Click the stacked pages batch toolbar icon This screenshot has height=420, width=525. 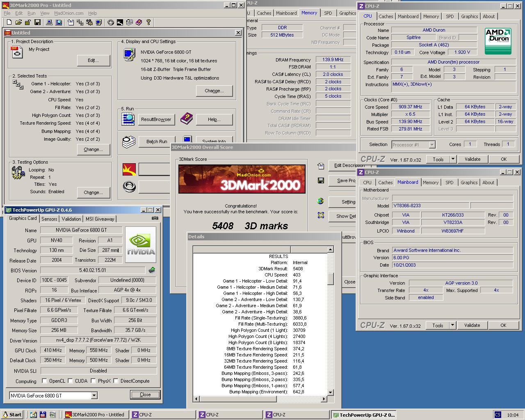129,22
